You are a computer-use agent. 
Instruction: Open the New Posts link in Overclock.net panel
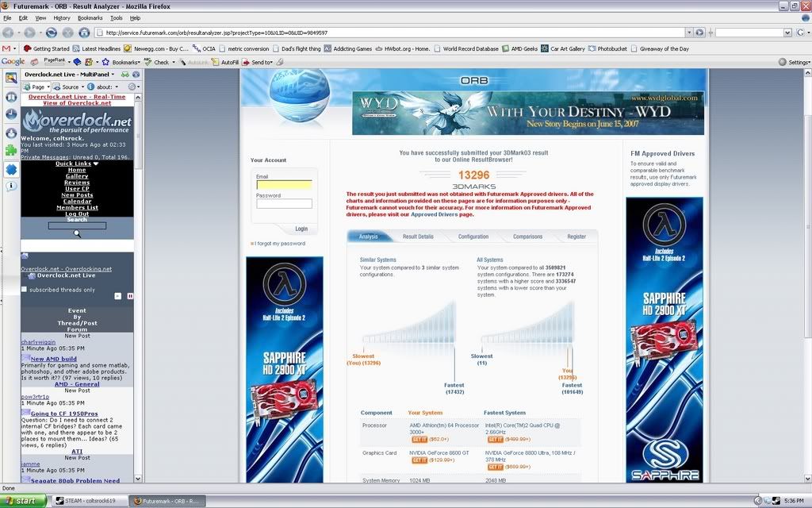coord(77,195)
